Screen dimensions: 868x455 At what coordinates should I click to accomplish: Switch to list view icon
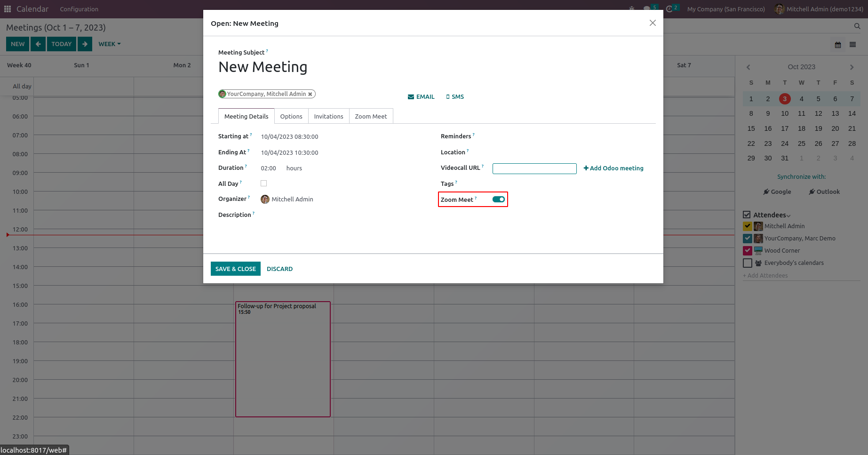point(852,45)
